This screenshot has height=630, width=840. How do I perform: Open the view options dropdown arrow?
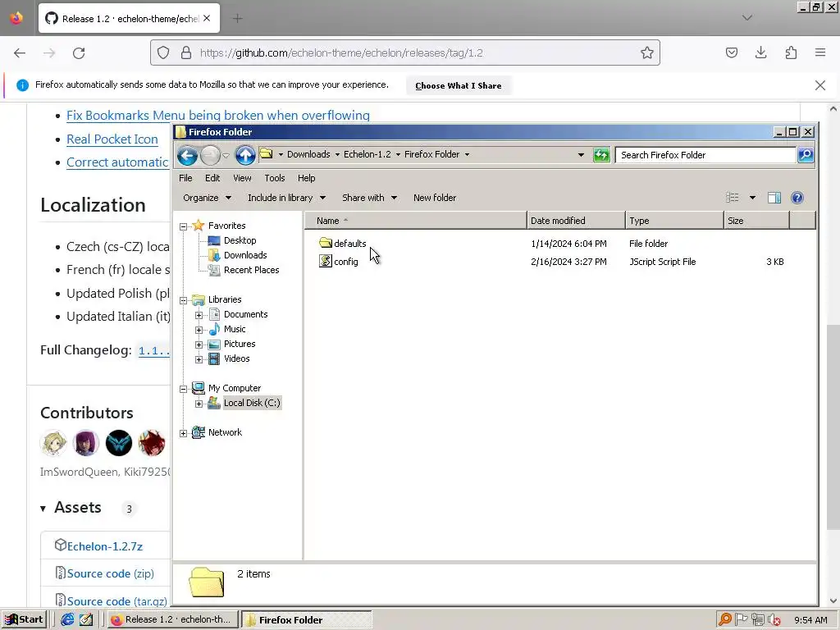pyautogui.click(x=752, y=198)
